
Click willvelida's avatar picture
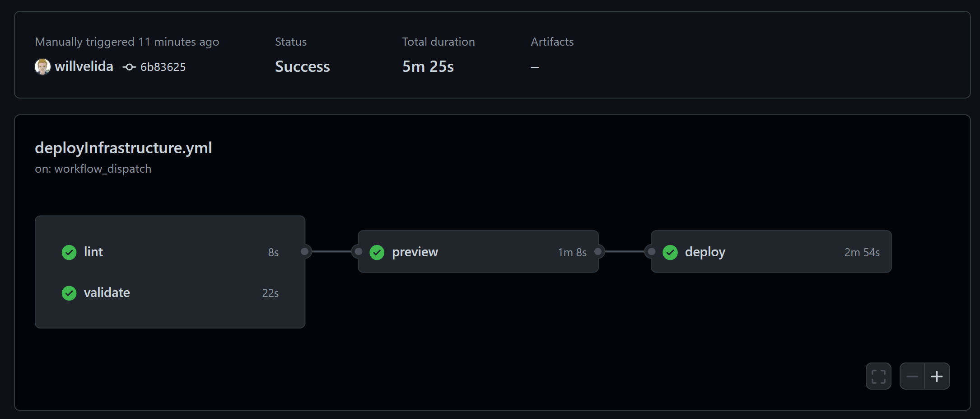[x=42, y=67]
